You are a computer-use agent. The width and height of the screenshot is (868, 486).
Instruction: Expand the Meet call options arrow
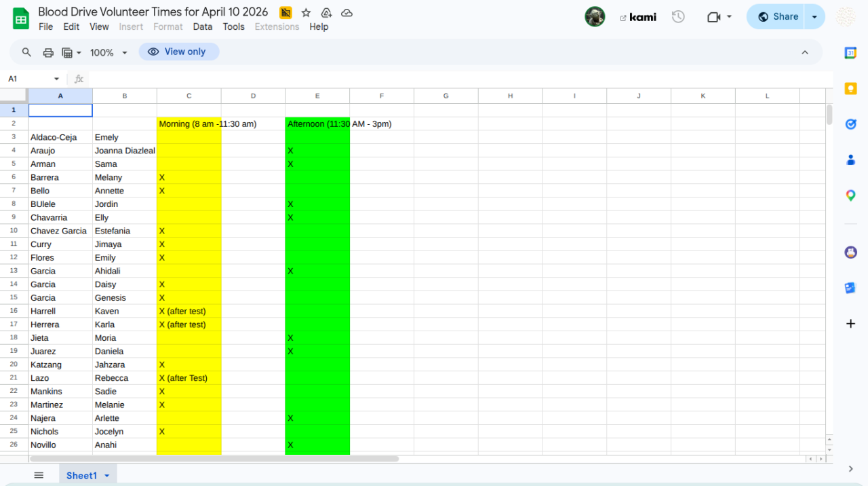[729, 17]
